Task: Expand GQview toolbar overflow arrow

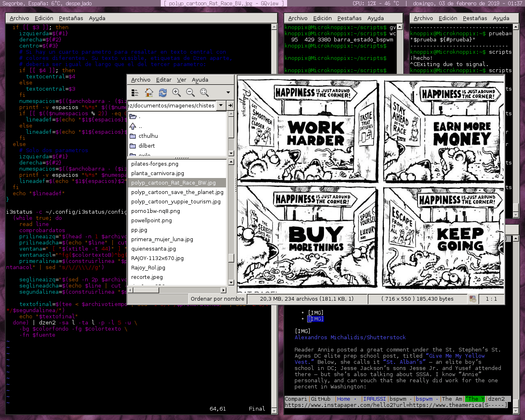Action: [228, 93]
